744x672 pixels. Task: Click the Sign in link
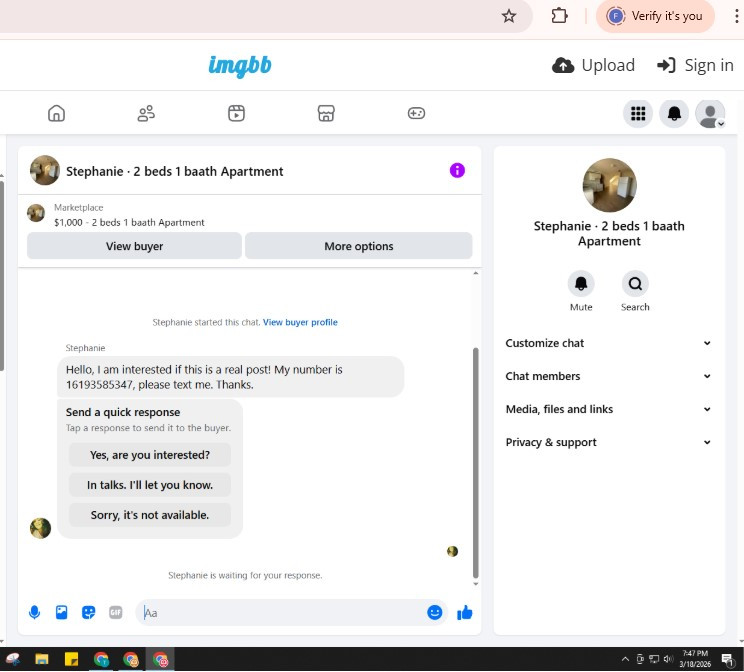coord(695,65)
